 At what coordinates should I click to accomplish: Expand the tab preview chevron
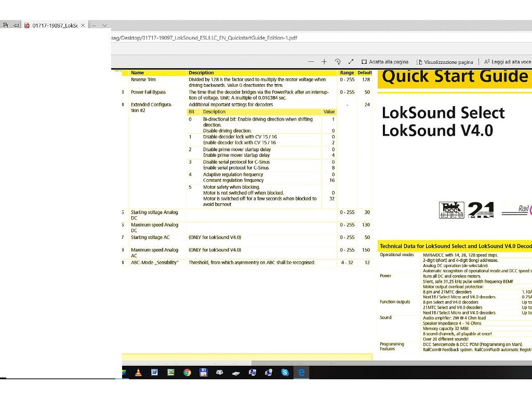click(104, 25)
